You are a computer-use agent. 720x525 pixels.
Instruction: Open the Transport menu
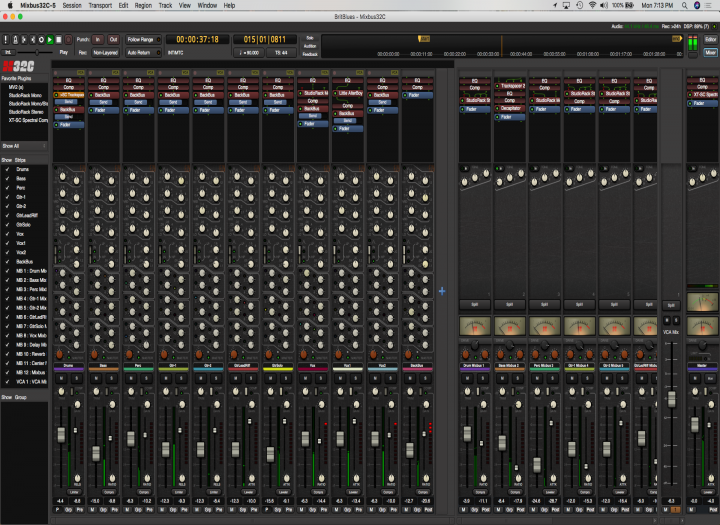[100, 6]
